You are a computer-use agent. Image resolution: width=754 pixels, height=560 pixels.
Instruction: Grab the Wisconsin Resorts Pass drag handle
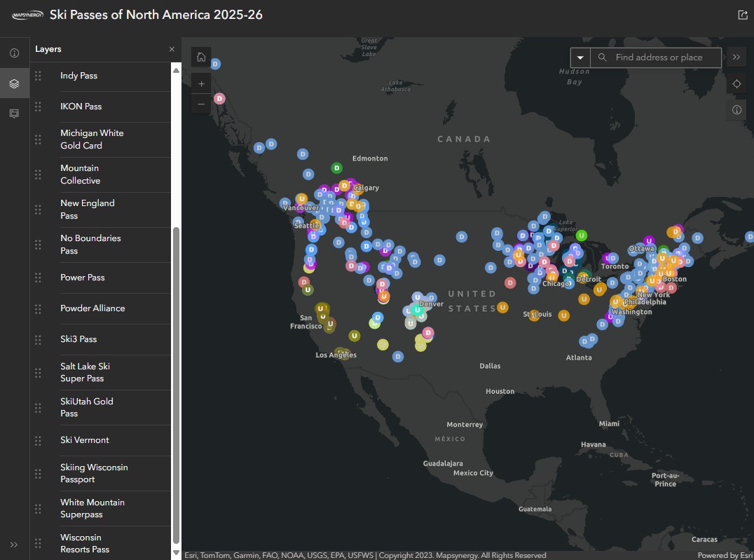click(x=38, y=544)
